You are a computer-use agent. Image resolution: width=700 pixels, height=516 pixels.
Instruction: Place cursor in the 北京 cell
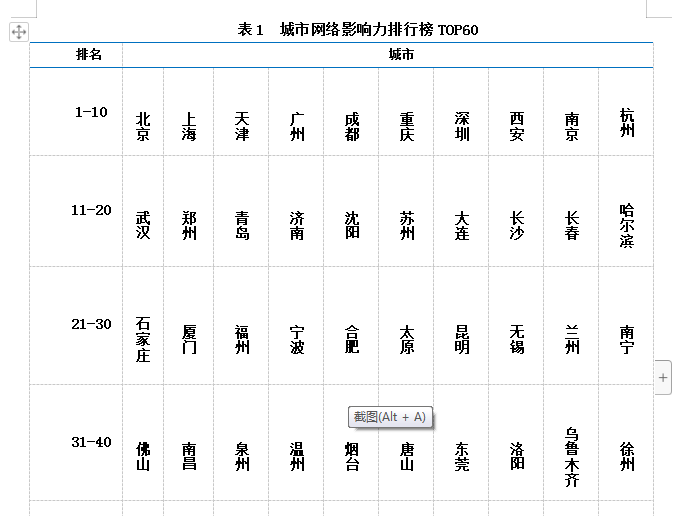143,127
